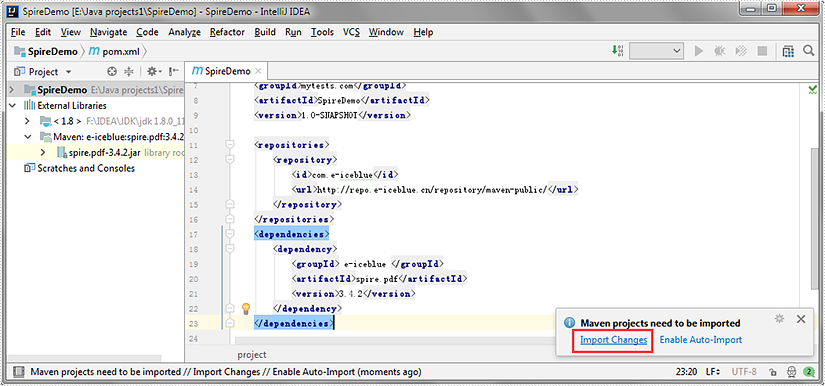This screenshot has height=386, width=825.
Task: Click the SpireDemo folder icon in breadcrumb
Action: point(20,51)
